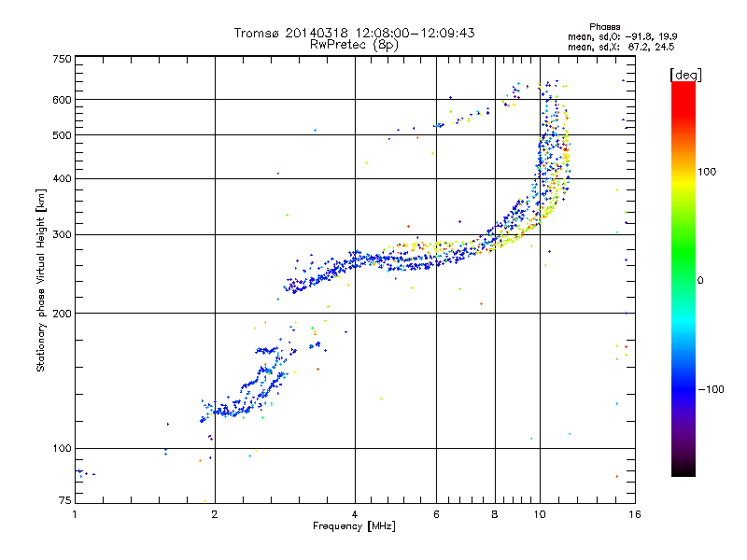Click the 100 km label on the height axis
The width and height of the screenshot is (747, 560).
click(62, 449)
